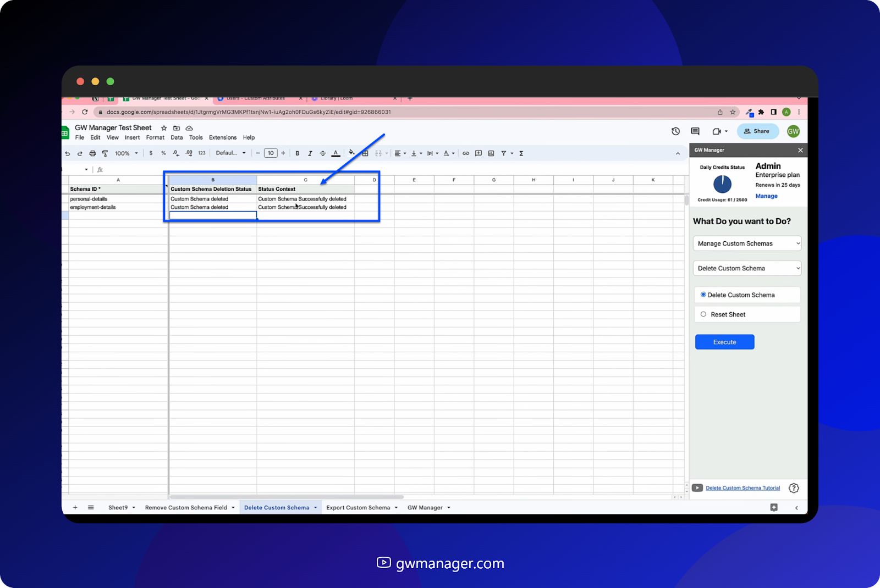Click the undo icon in the toolbar
Image resolution: width=880 pixels, height=588 pixels.
[x=68, y=154]
